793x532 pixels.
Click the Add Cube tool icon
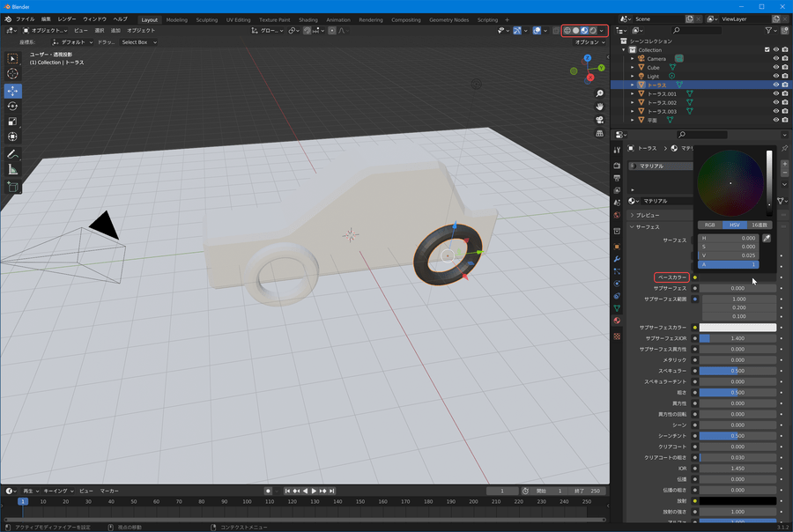13,187
